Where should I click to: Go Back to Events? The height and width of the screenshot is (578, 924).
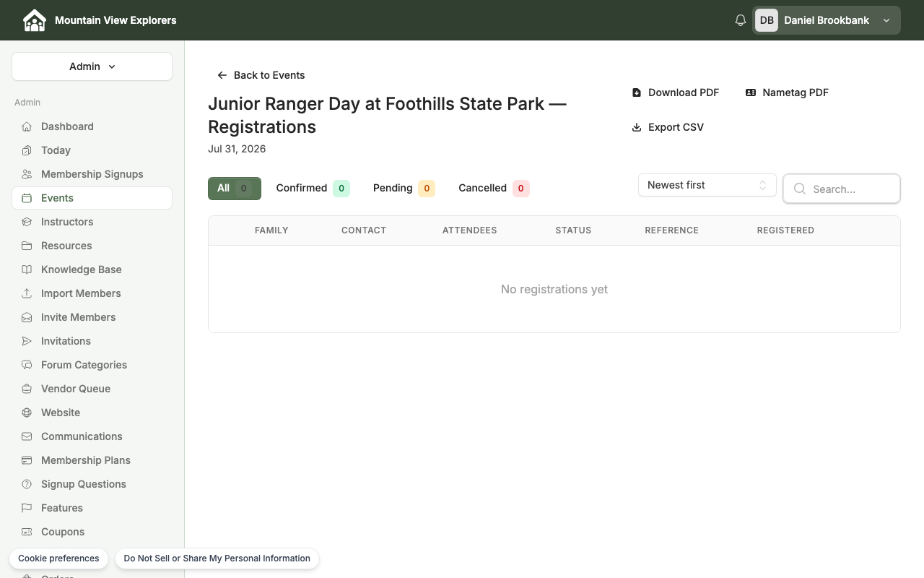pos(261,75)
